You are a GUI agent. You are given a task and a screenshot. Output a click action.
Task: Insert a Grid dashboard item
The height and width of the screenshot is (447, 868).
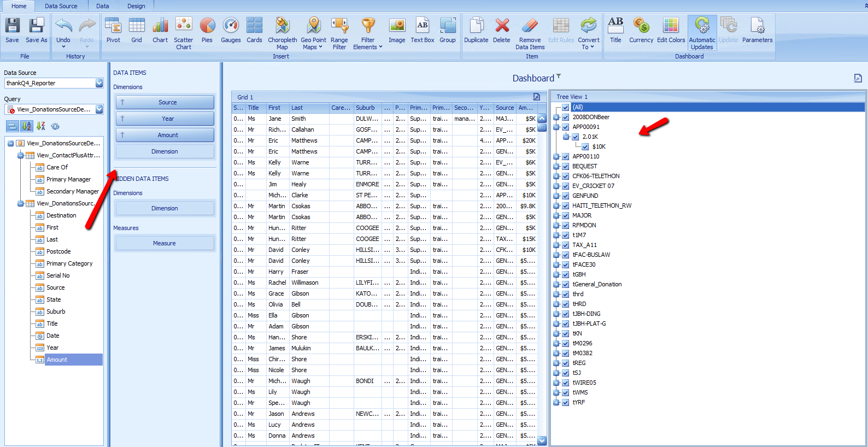137,31
